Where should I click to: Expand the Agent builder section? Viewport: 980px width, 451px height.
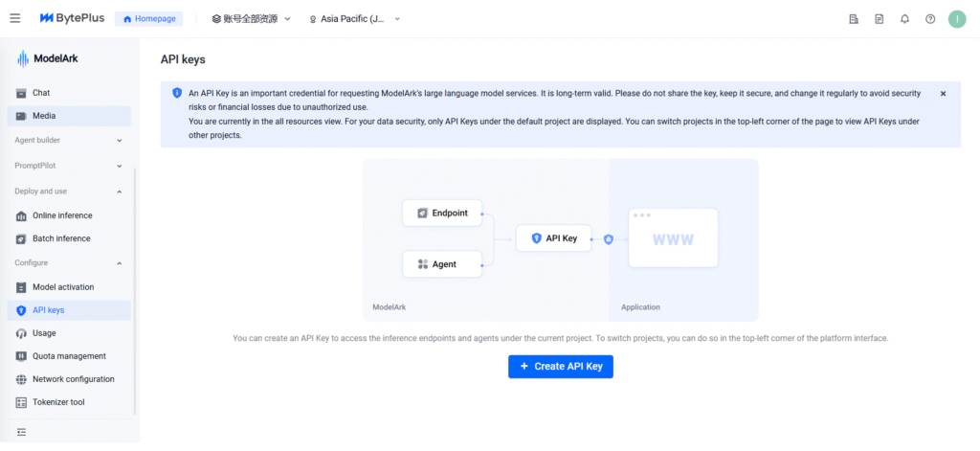point(67,140)
